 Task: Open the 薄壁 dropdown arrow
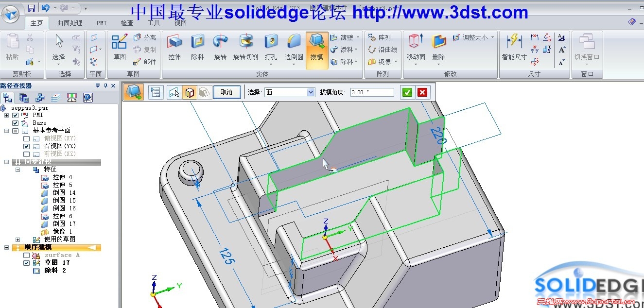coord(358,37)
